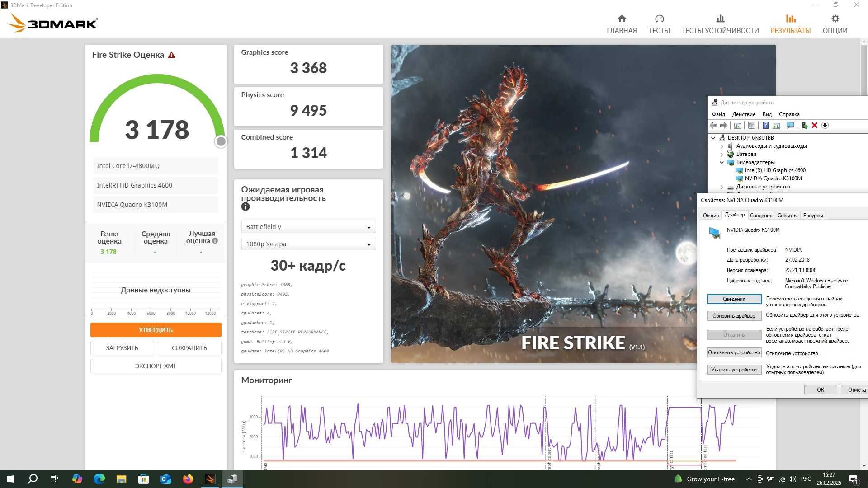
Task: Open ТЕСТЫ УСТОЙЧИВОСТИ stress tests section
Action: (x=720, y=24)
